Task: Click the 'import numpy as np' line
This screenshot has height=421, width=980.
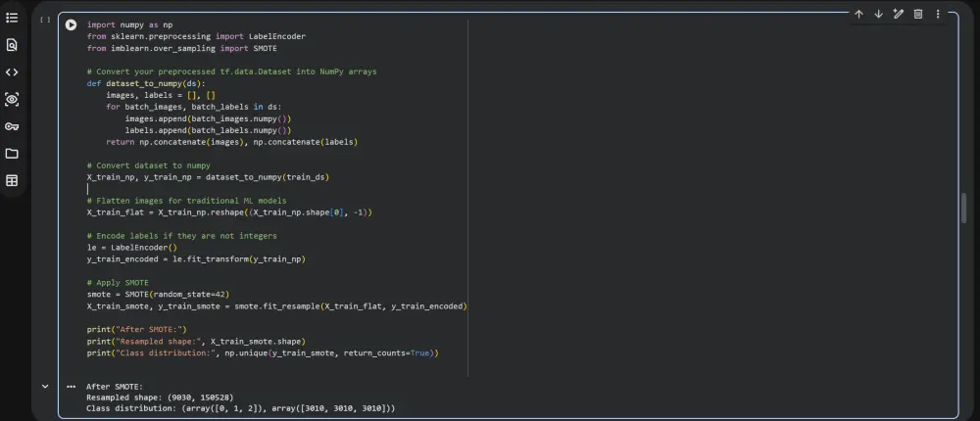Action: [x=130, y=25]
